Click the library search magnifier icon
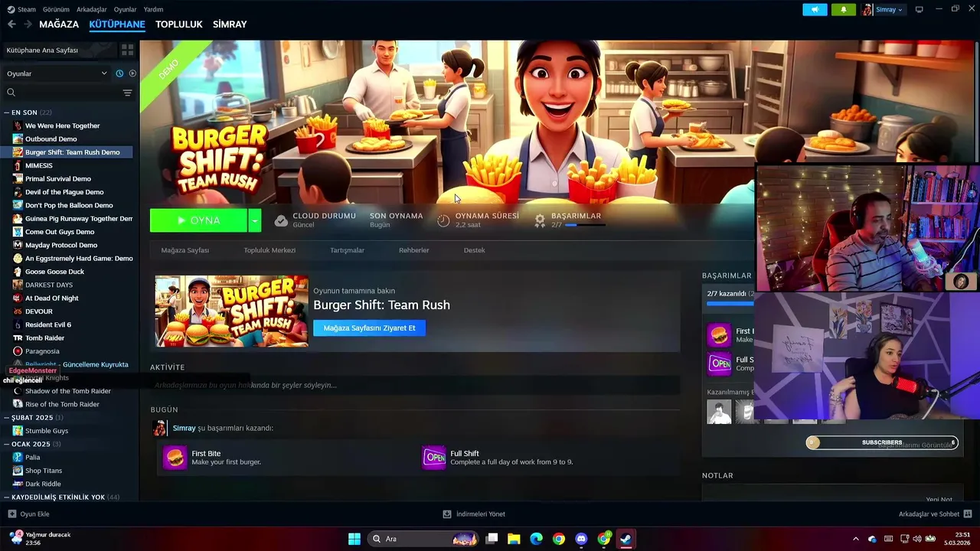Viewport: 980px width, 551px height. [11, 93]
